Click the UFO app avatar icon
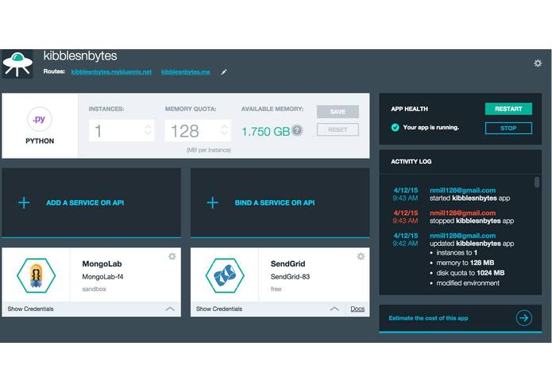Viewport: 552px width, 392px height. point(17,63)
